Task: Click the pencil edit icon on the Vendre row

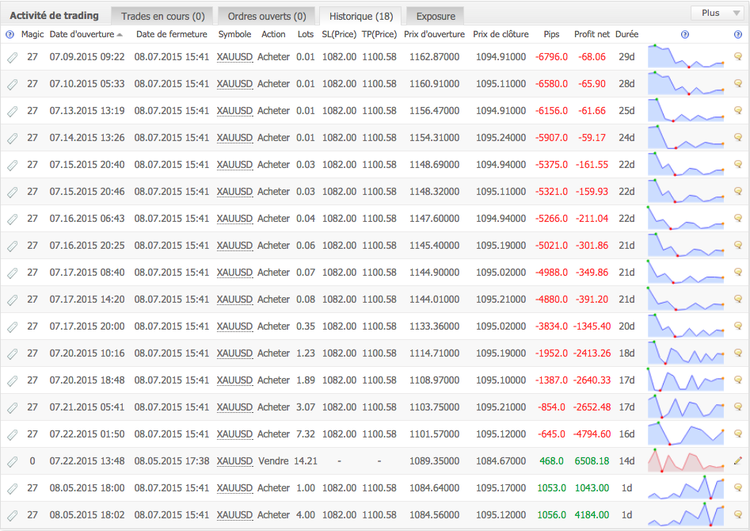Action: click(x=738, y=461)
